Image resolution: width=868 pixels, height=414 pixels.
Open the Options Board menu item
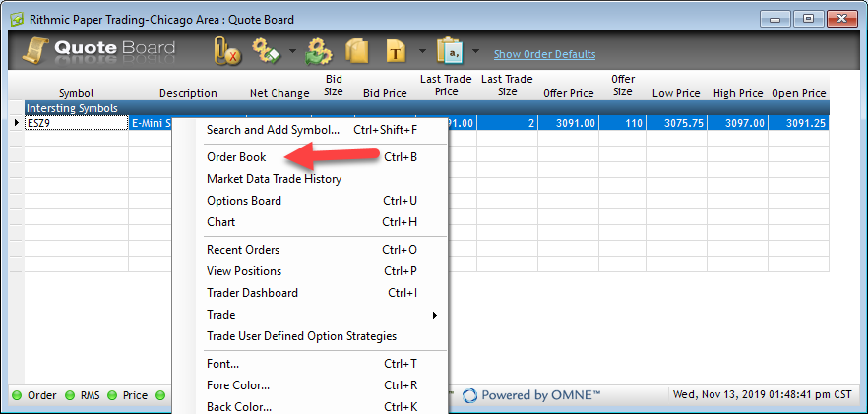312,201
